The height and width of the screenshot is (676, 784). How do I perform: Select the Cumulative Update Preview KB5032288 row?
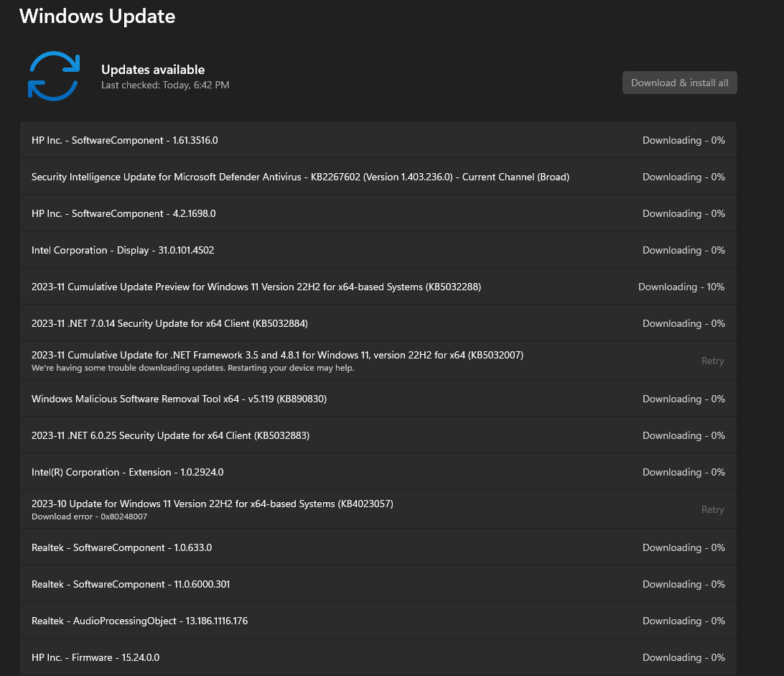click(378, 286)
